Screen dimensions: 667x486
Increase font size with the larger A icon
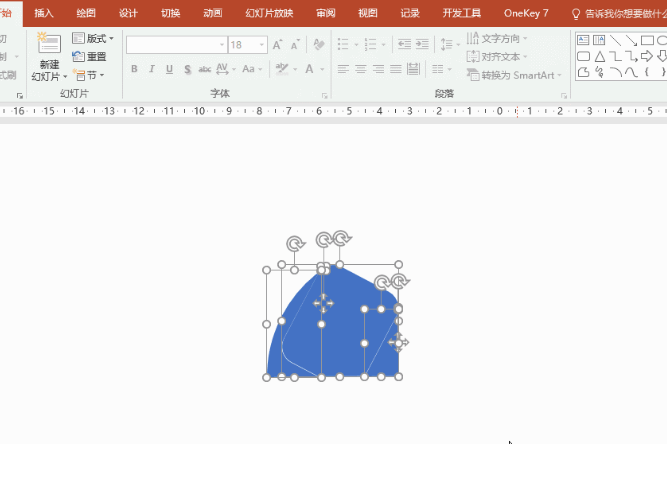277,45
